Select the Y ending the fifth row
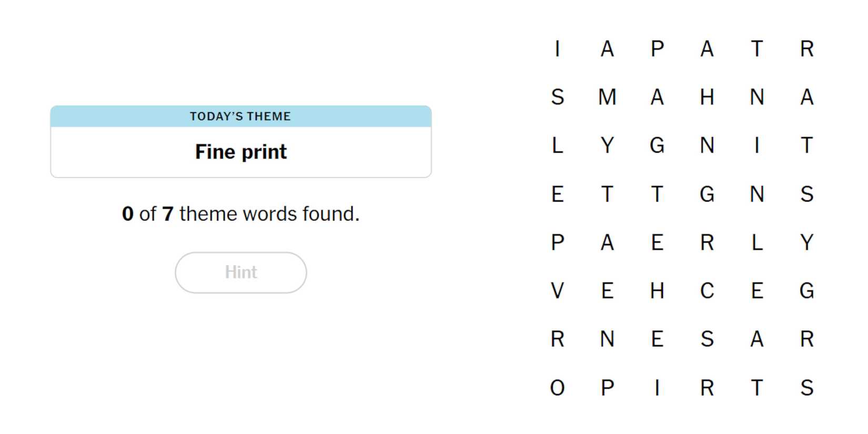Screen dimensions: 868x434 click(x=806, y=243)
